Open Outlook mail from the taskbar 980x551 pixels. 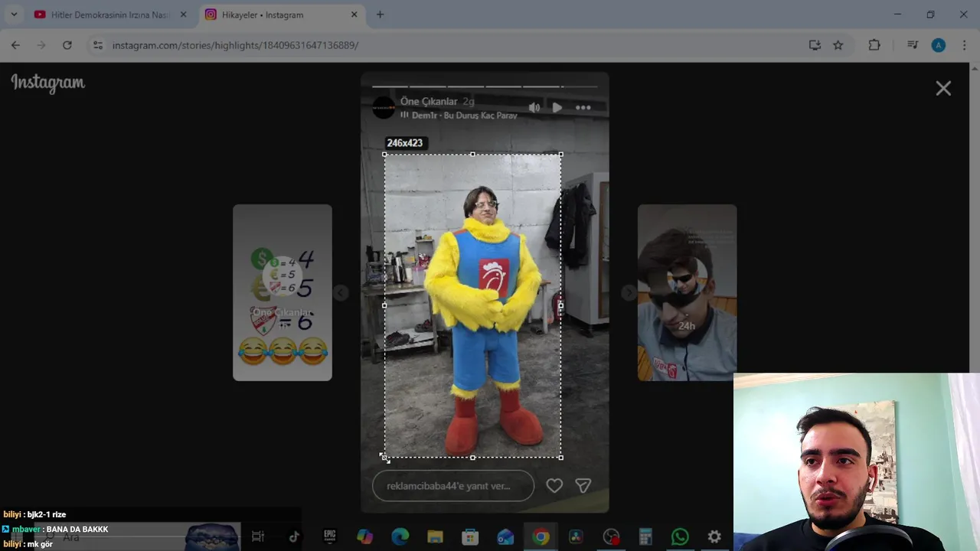[x=505, y=537]
